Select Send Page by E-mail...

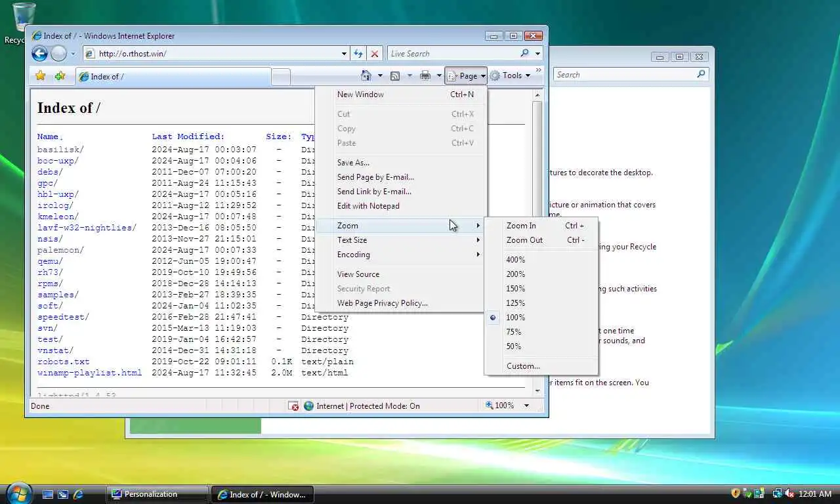click(x=400, y=177)
